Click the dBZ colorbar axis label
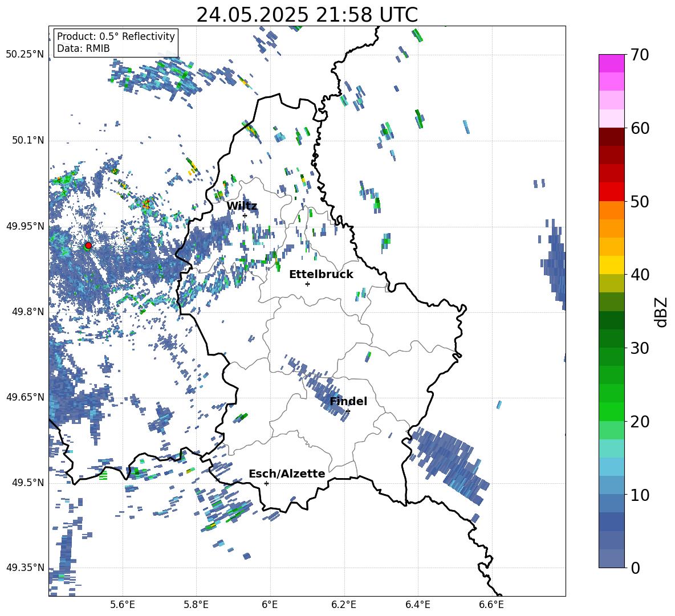 click(x=662, y=312)
